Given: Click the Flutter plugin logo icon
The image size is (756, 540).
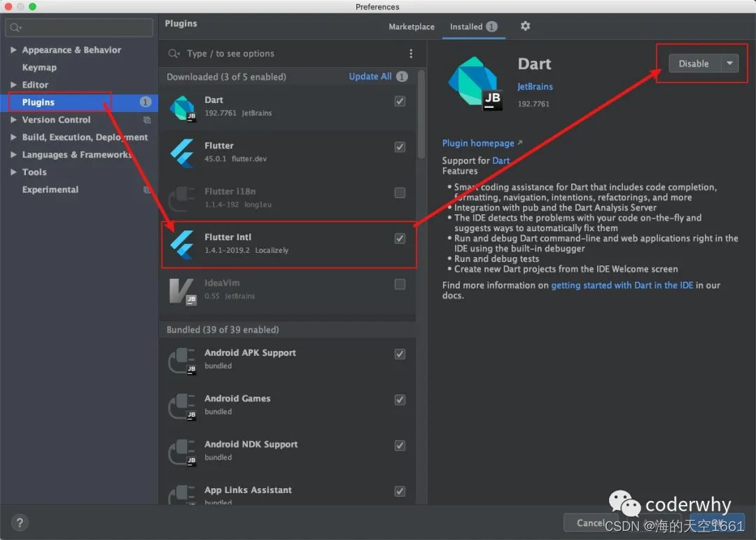Looking at the screenshot, I should point(182,153).
